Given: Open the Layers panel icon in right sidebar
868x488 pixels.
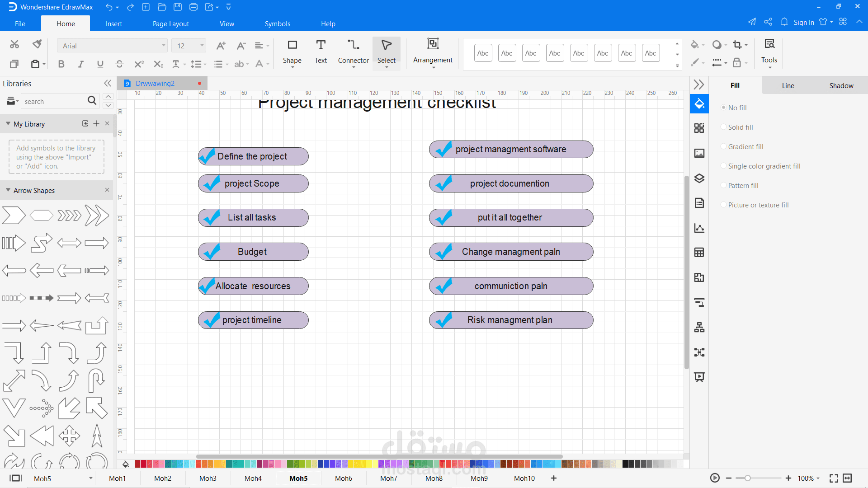Looking at the screenshot, I should (699, 178).
